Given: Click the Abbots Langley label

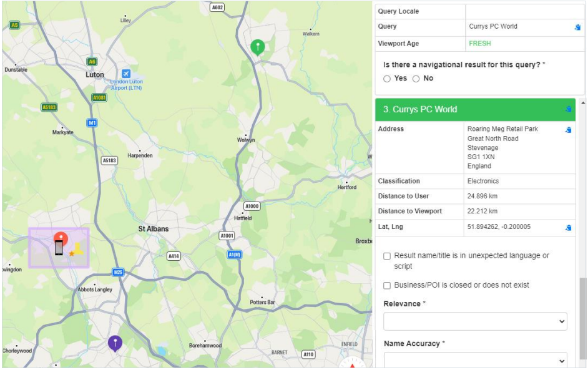Looking at the screenshot, I should click(95, 290).
